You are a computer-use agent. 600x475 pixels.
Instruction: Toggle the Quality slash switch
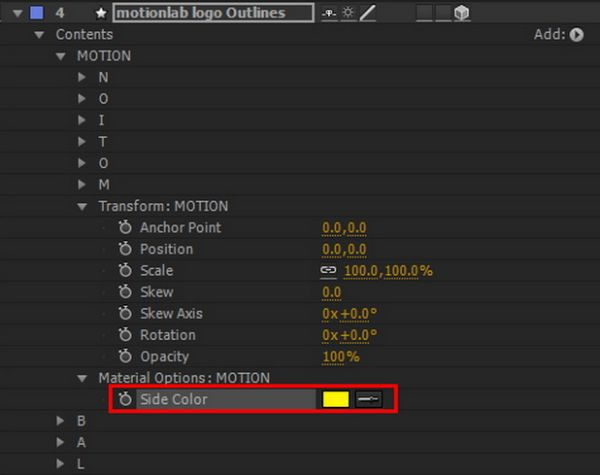(368, 13)
